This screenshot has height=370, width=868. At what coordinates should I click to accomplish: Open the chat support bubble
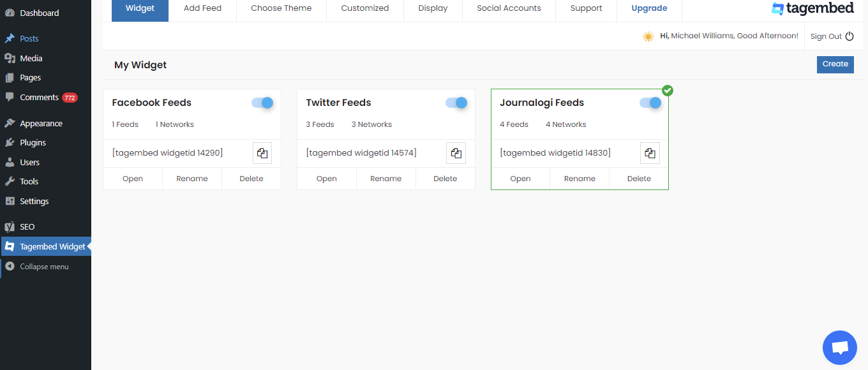tap(840, 348)
